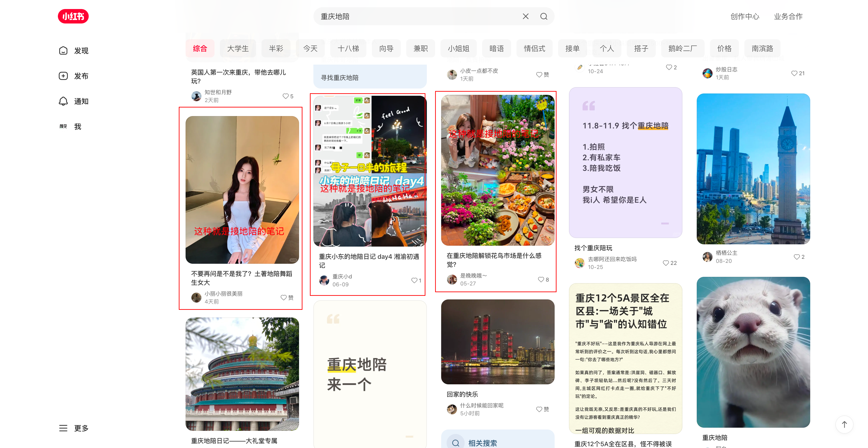Clear the search box text
Screen dimensions: 868x448
coord(525,16)
